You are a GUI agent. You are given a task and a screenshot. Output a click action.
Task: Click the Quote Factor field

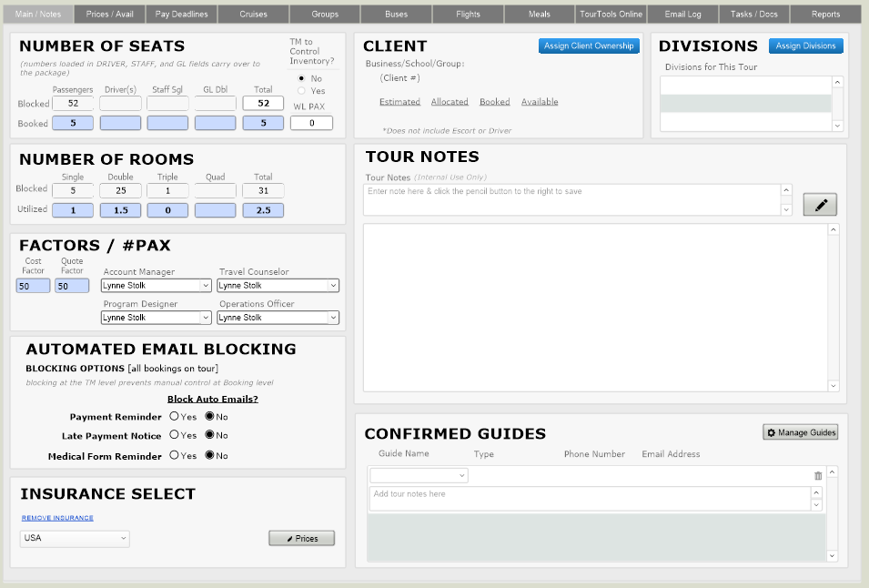[x=72, y=286]
